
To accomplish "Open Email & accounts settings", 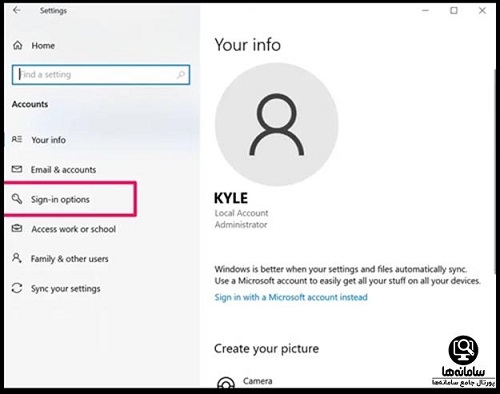I will pyautogui.click(x=63, y=170).
